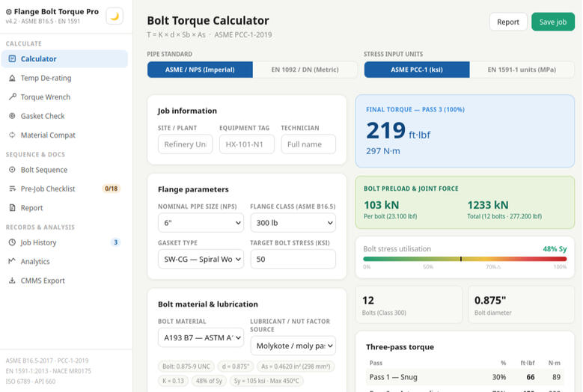Click the 219 ft·lbf final torque value
583x392 pixels.
[x=398, y=131]
